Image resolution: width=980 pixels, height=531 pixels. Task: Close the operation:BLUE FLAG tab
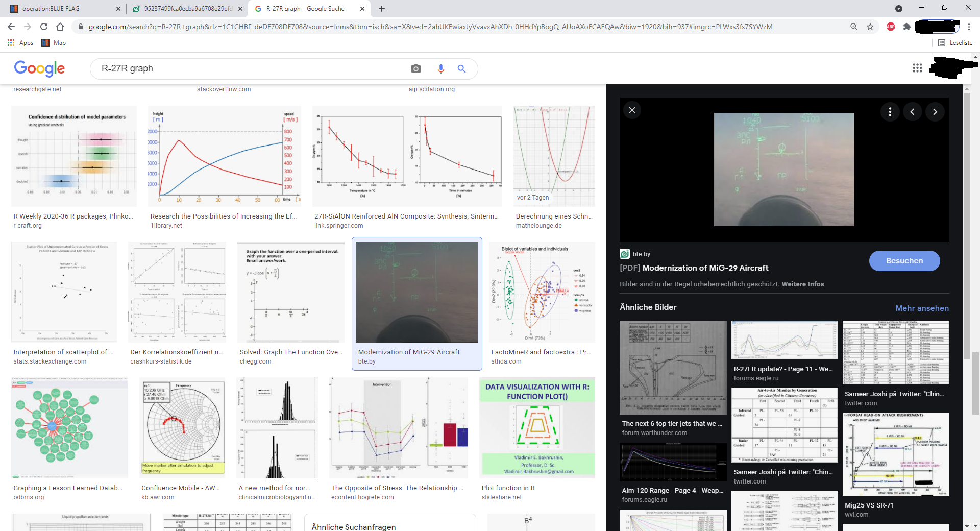[x=118, y=9]
